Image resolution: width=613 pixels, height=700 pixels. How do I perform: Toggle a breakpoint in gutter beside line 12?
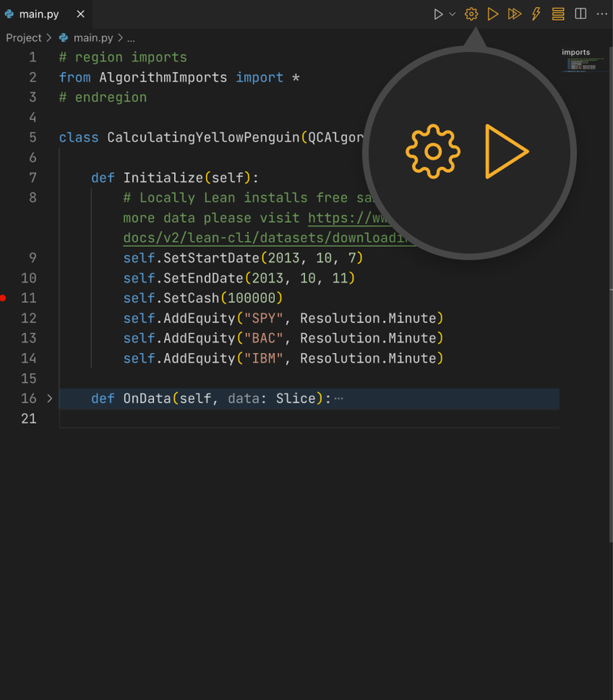tap(4, 318)
